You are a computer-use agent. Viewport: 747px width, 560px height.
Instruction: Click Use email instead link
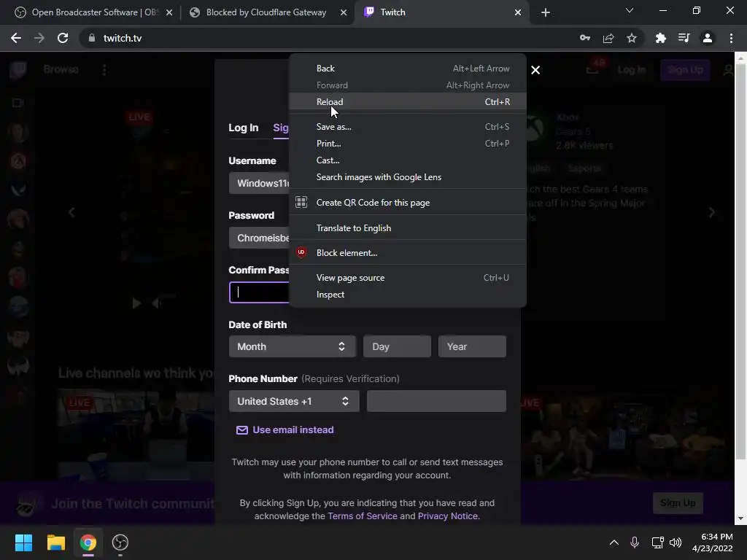point(293,430)
